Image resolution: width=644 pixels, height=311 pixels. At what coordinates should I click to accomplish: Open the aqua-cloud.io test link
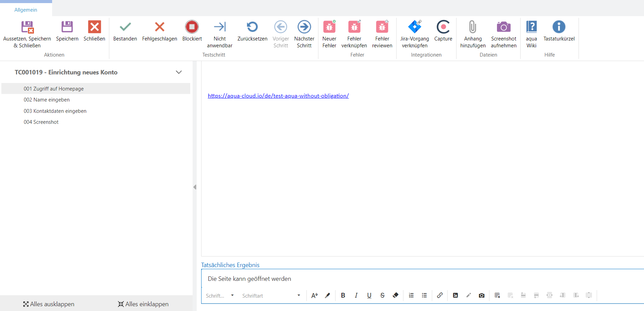(x=278, y=96)
